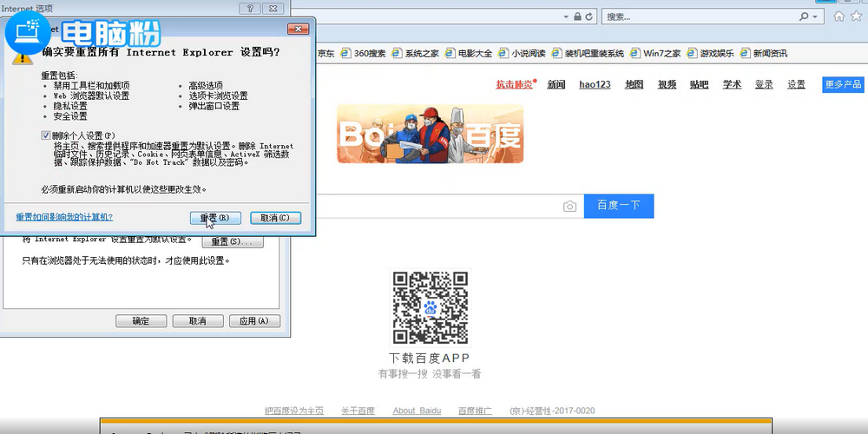Open Baidu 学术 link
Image resolution: width=868 pixels, height=434 pixels.
[x=732, y=85]
